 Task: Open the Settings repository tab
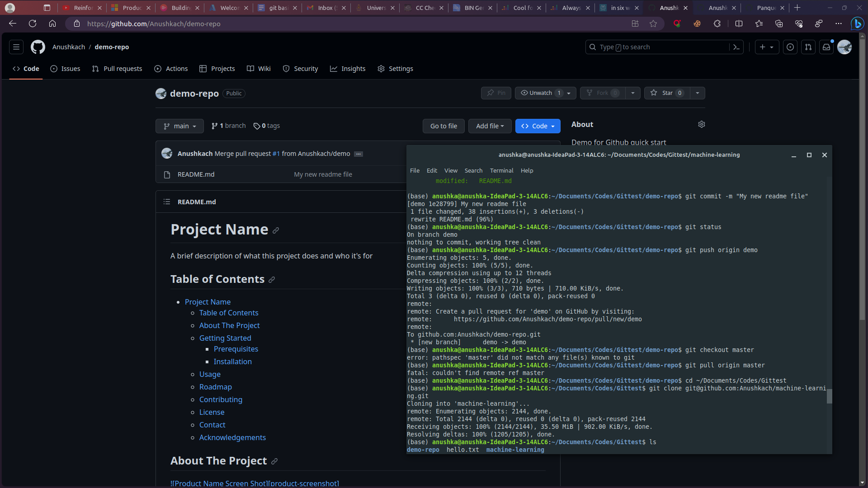[x=395, y=69]
